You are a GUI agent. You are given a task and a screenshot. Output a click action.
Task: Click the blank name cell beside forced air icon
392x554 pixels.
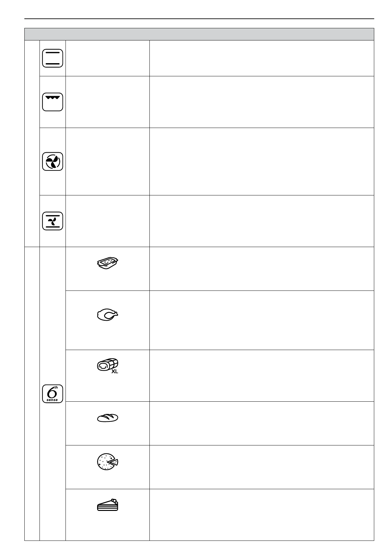[107, 162]
